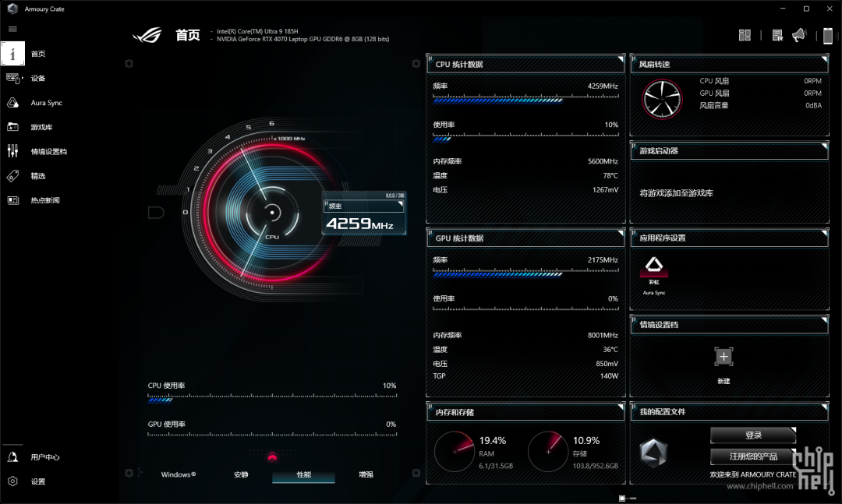Click the device battery icon at top right
Viewport: 842px width, 504px height.
point(827,35)
